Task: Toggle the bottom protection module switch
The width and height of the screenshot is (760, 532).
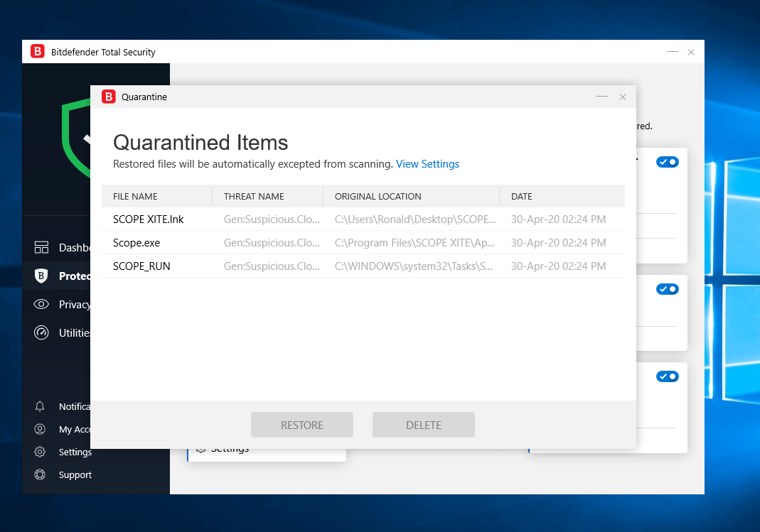Action: point(668,376)
